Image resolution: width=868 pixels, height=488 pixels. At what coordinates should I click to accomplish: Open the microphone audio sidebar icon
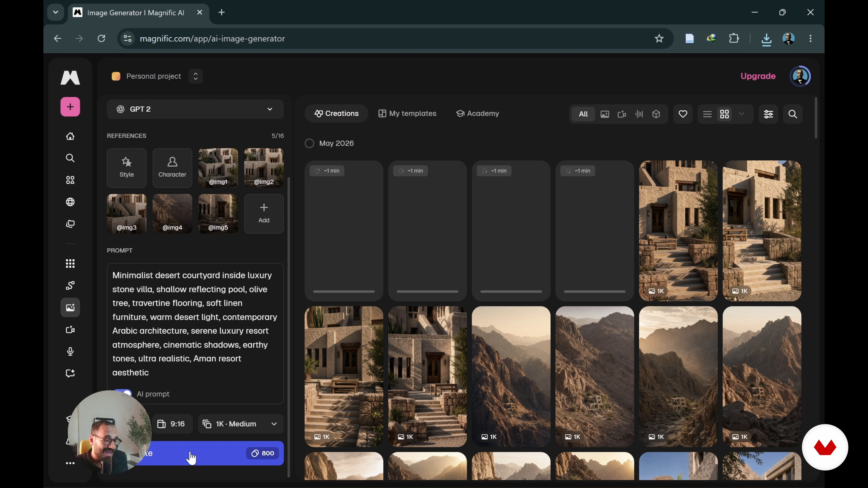[x=70, y=352]
